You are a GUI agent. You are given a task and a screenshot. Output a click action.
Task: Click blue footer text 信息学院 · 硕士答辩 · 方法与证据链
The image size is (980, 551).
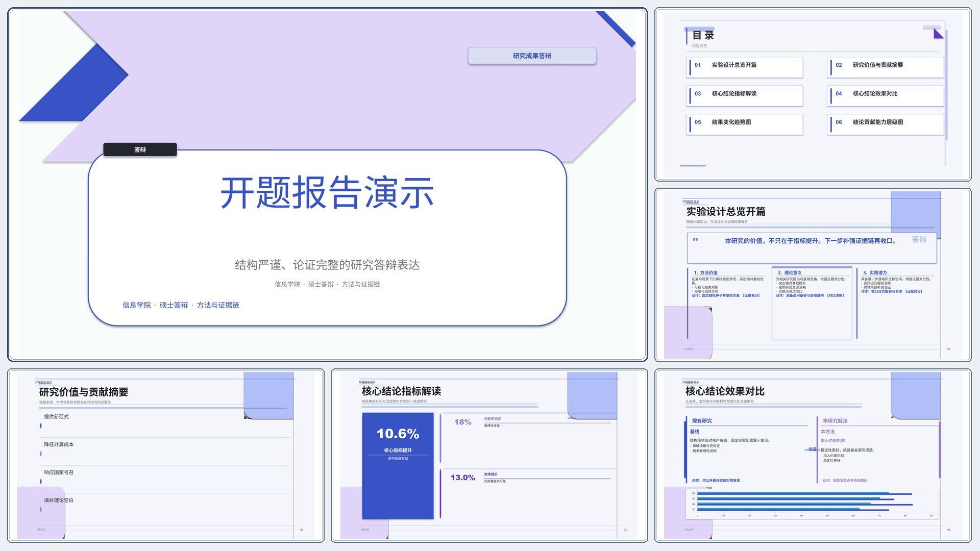[181, 305]
